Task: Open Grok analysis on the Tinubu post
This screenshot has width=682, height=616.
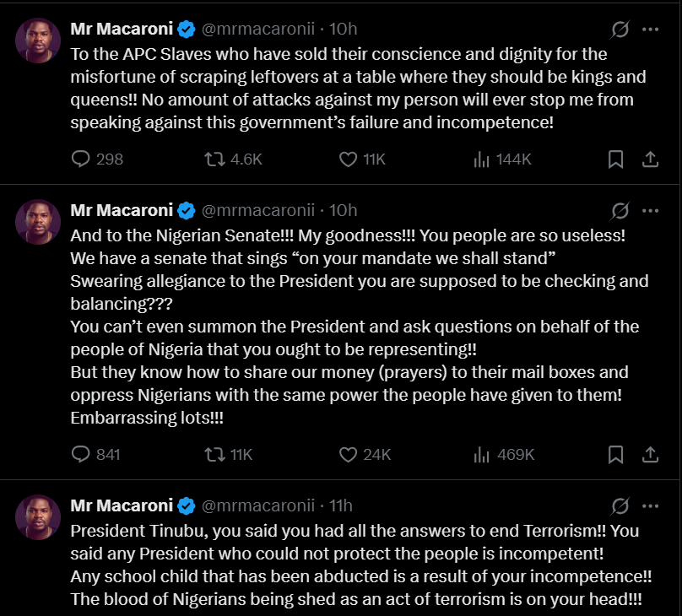Action: tap(619, 505)
